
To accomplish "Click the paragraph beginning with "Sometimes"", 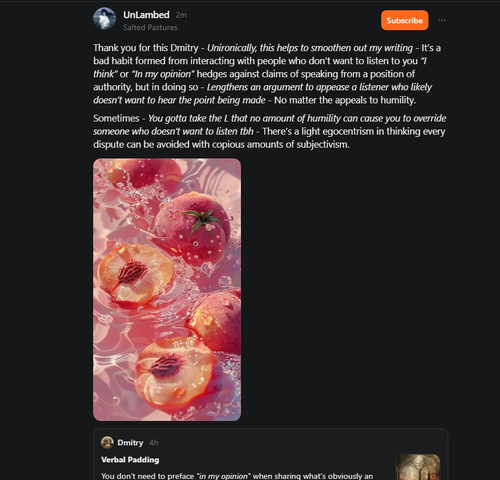I will click(270, 131).
